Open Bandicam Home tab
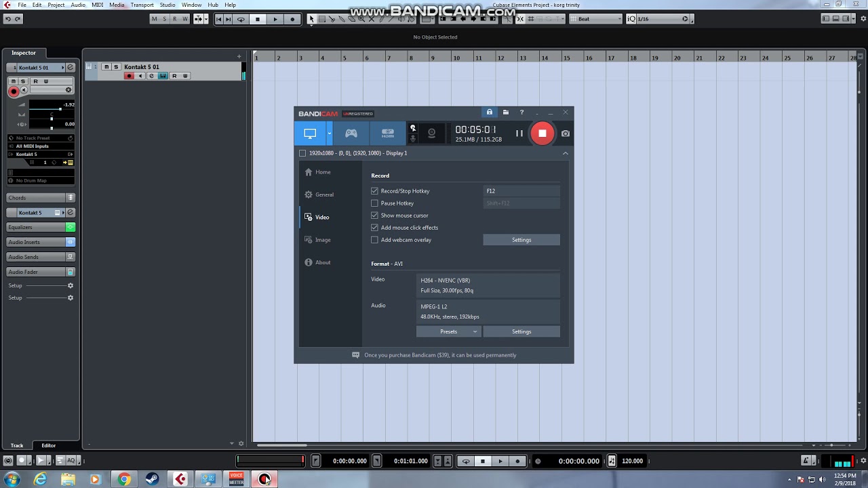 pos(323,172)
